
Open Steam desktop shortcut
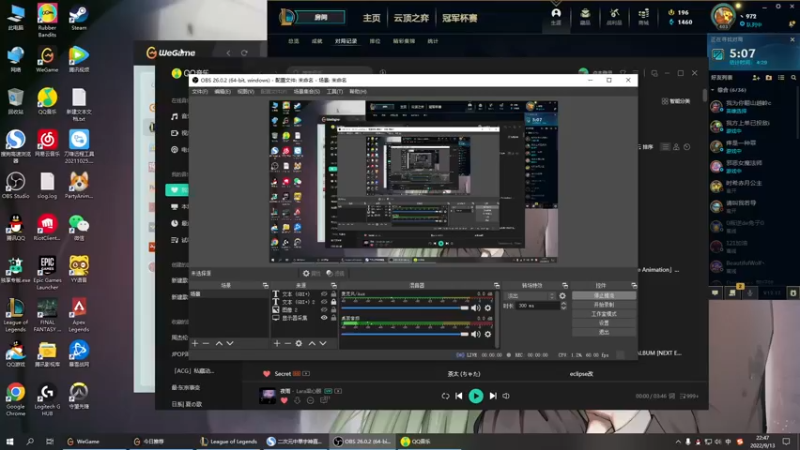tap(79, 17)
